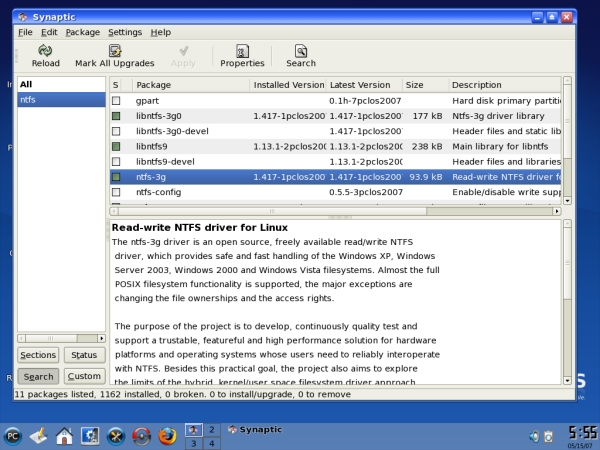Sort by the Package column header
The width and height of the screenshot is (600, 450).
(191, 85)
